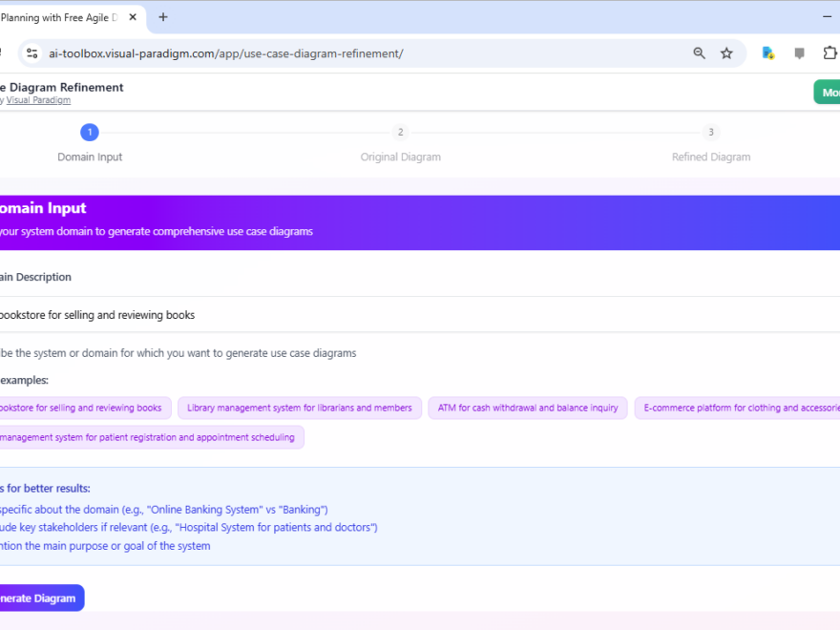Click the site information icon before the URL
The height and width of the screenshot is (630, 840).
pyautogui.click(x=31, y=53)
